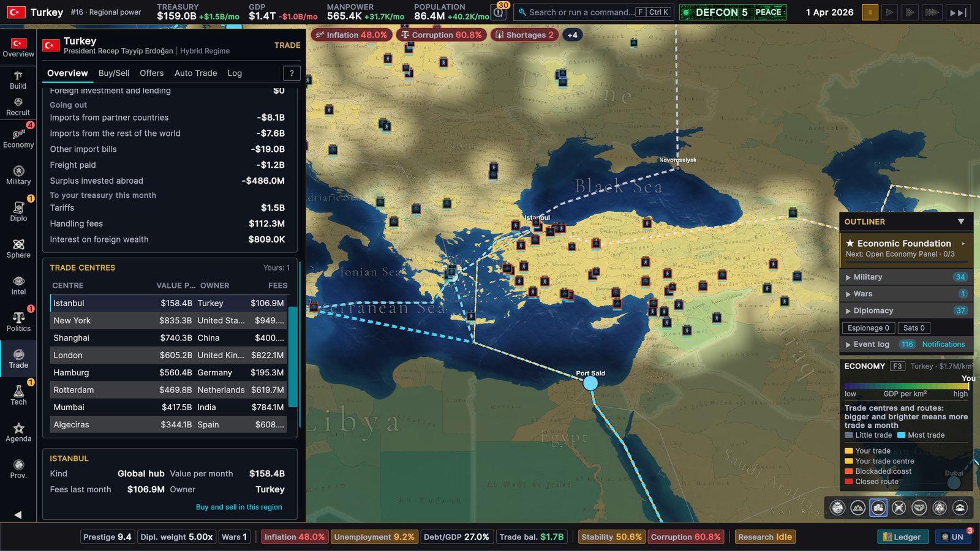Open the Sphere sidebar panel
Image resolution: width=980 pixels, height=551 pixels.
click(18, 249)
